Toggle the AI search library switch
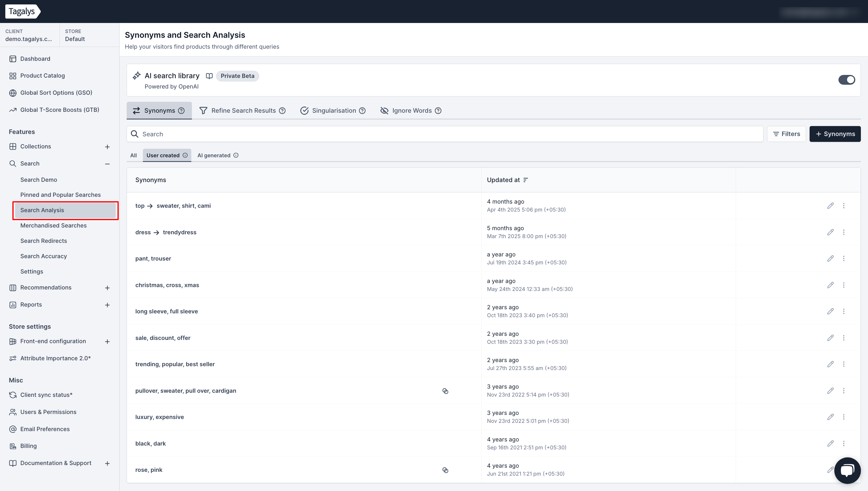This screenshot has width=868, height=491. point(846,80)
